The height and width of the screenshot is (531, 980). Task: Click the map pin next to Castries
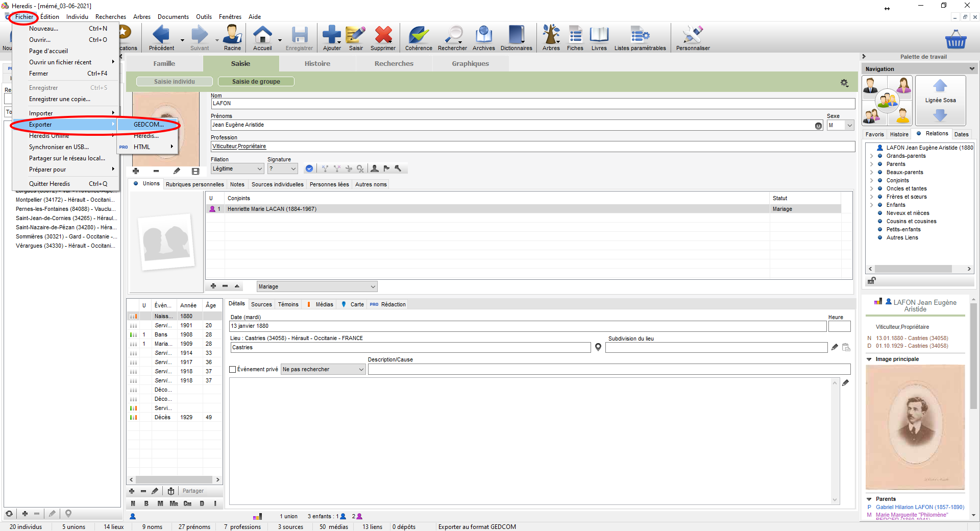(x=598, y=347)
